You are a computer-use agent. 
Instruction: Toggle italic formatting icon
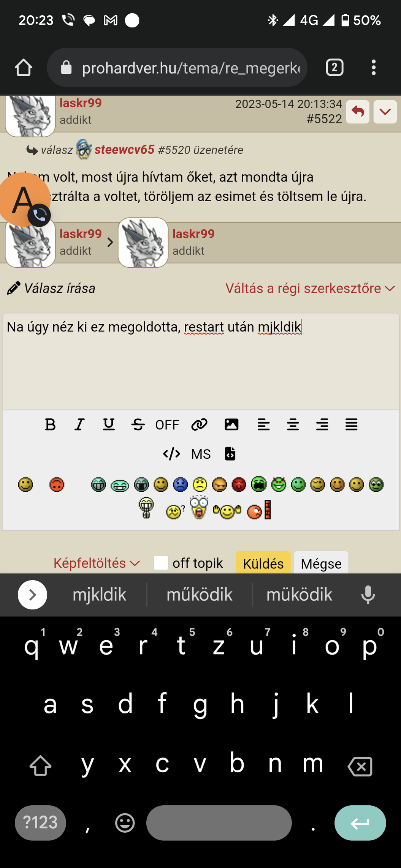click(x=79, y=425)
